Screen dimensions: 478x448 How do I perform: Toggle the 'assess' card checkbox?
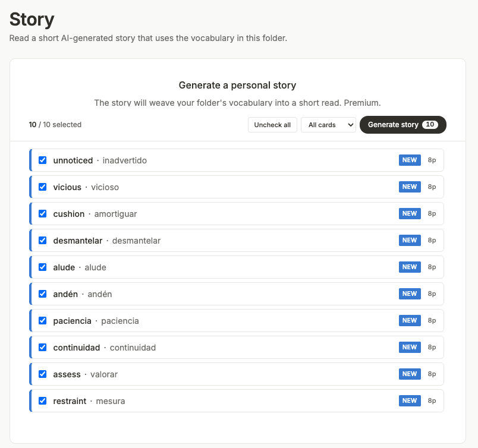pyautogui.click(x=42, y=374)
